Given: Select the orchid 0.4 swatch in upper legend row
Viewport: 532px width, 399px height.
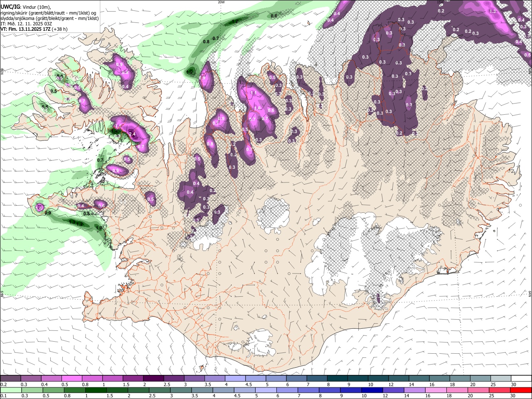Looking at the screenshot, I should point(51,379).
